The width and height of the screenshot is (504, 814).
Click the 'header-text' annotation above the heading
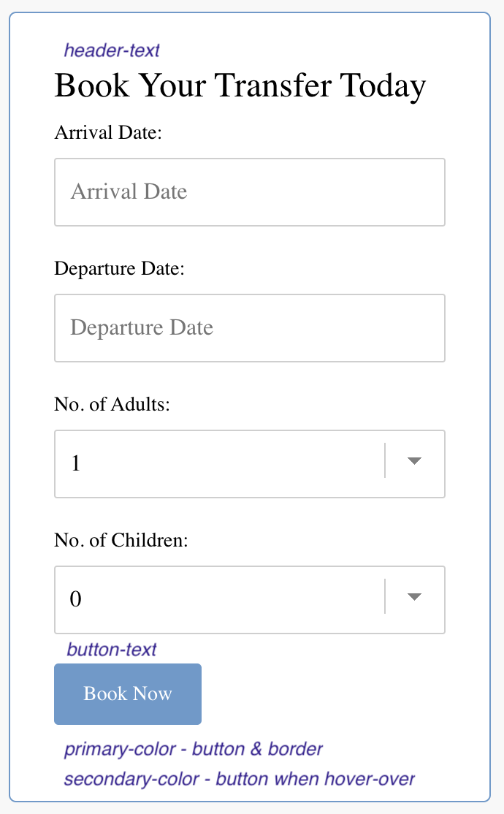pyautogui.click(x=112, y=50)
